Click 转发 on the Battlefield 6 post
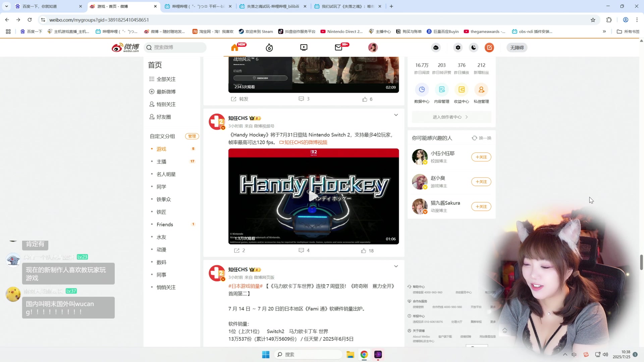The height and width of the screenshot is (362, 644). click(x=239, y=99)
